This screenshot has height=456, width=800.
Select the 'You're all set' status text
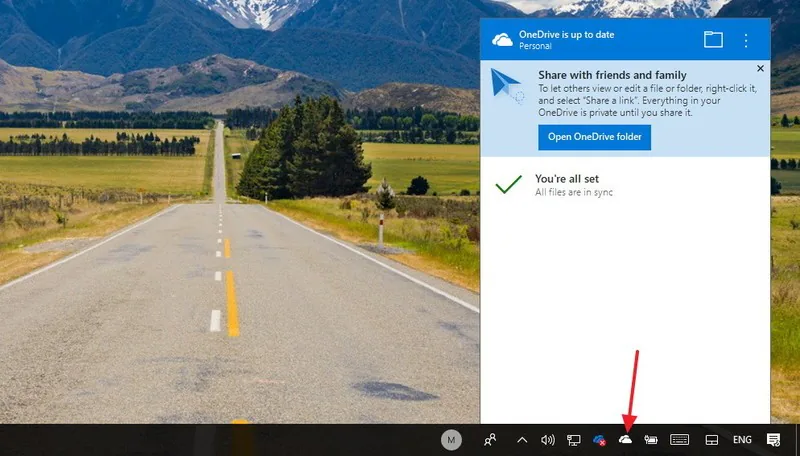click(x=567, y=179)
